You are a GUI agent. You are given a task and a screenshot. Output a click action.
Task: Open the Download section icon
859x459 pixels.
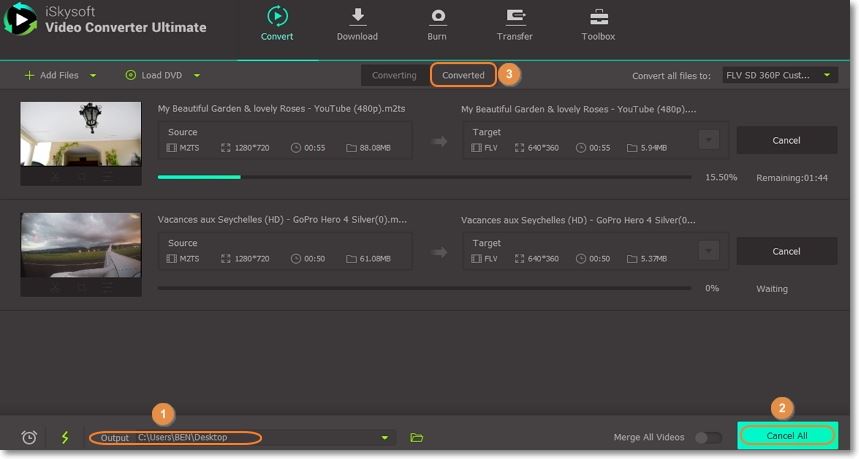(357, 17)
